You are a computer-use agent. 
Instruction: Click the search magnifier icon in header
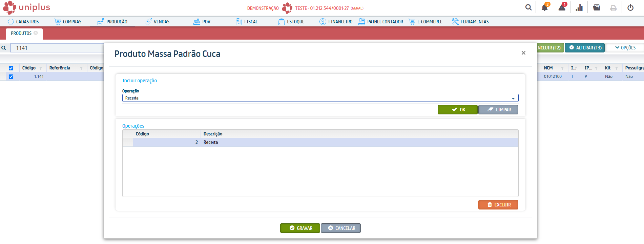coord(528,7)
